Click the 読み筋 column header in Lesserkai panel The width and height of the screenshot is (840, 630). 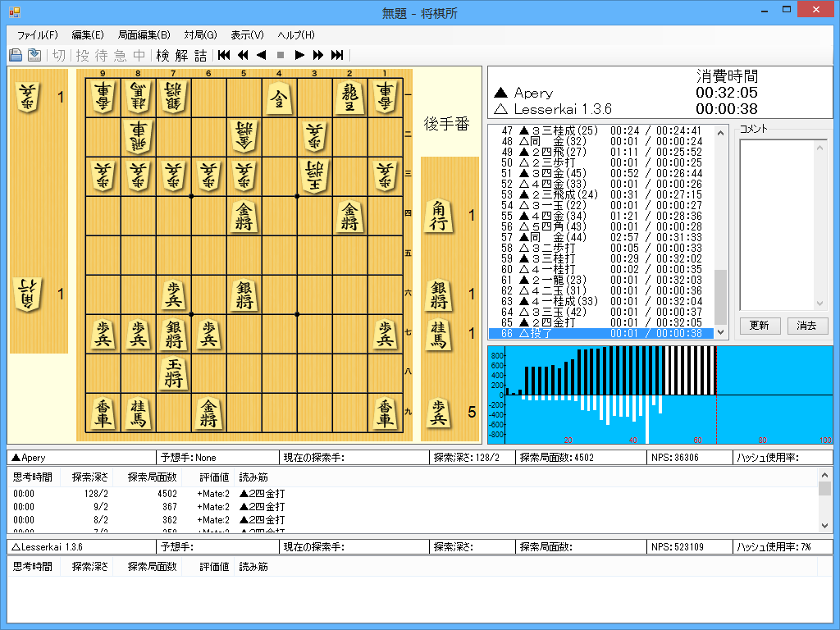pos(253,566)
